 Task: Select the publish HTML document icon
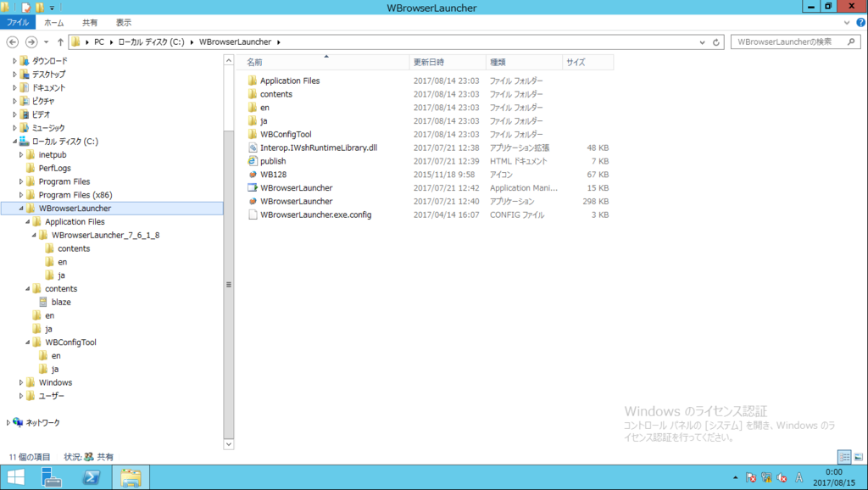[253, 161]
